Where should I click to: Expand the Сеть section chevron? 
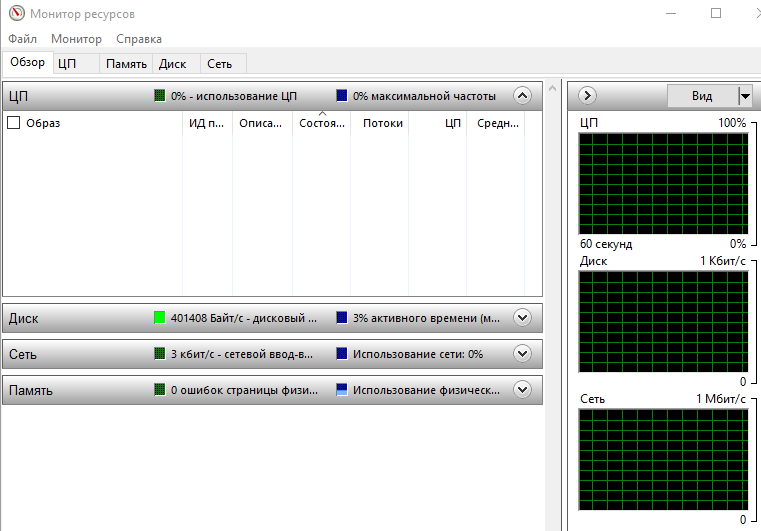pyautogui.click(x=522, y=354)
